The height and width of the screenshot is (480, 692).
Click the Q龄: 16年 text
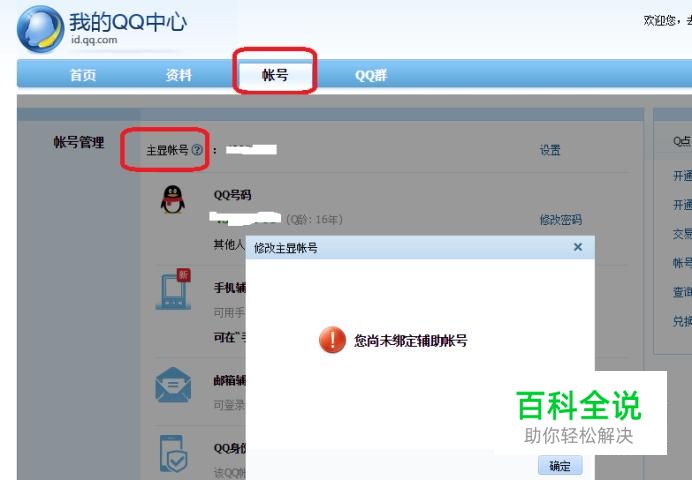click(314, 219)
